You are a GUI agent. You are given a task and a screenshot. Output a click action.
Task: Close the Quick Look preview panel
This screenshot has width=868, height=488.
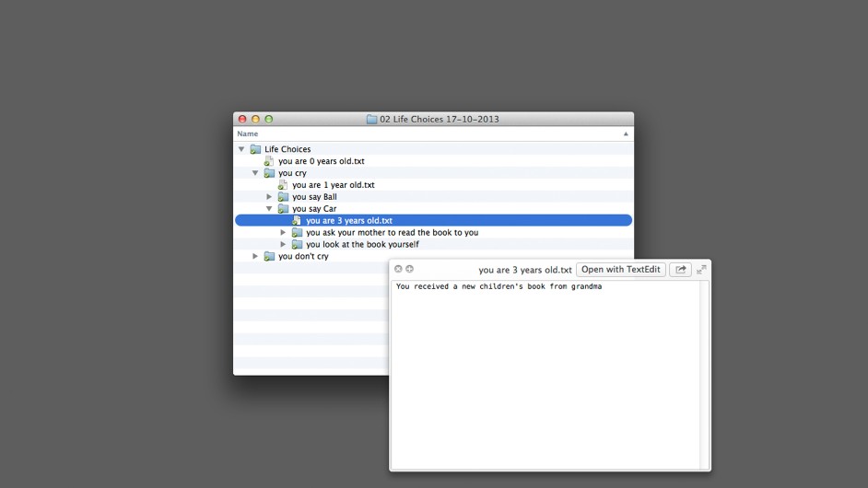398,269
